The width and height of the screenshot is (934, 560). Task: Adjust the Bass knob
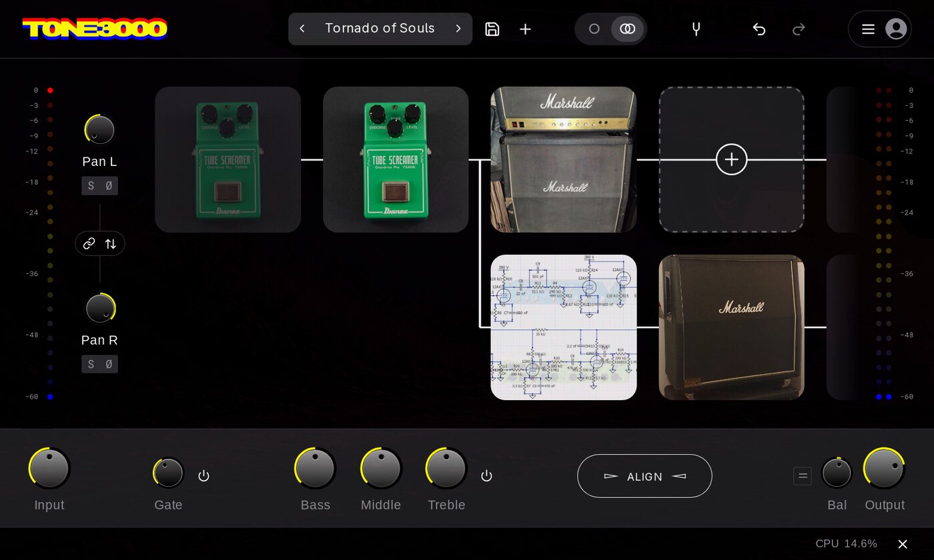[315, 468]
